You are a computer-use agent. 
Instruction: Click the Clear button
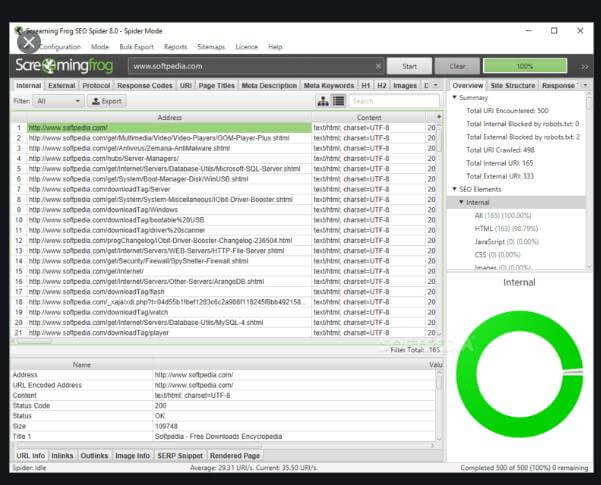[457, 66]
